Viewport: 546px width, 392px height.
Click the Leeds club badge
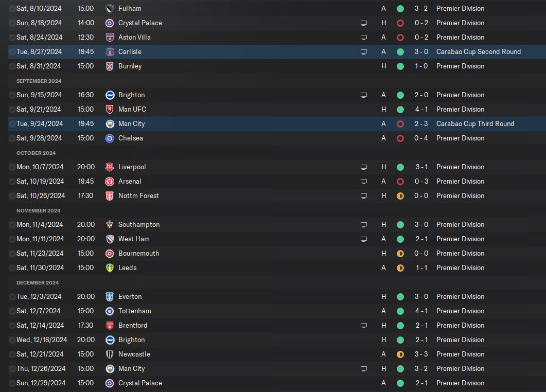pyautogui.click(x=110, y=268)
